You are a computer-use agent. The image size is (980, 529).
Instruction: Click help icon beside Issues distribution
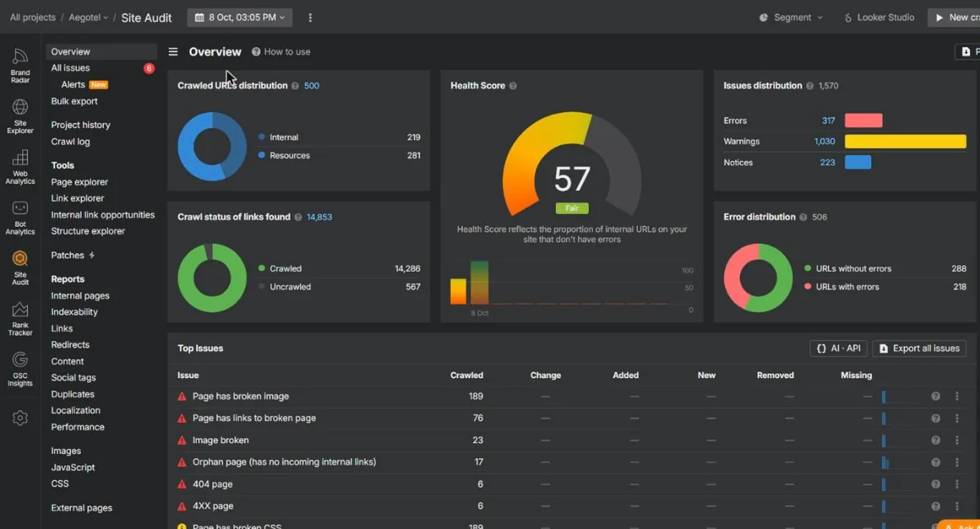[x=810, y=86]
